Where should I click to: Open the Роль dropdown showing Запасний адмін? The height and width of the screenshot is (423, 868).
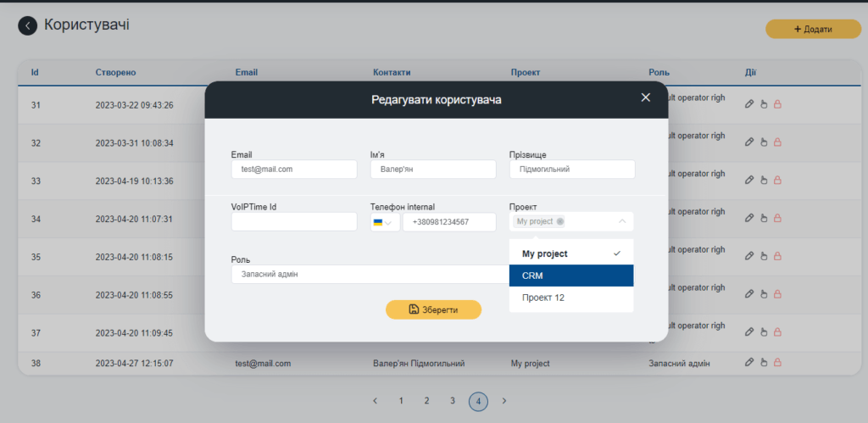click(x=370, y=274)
